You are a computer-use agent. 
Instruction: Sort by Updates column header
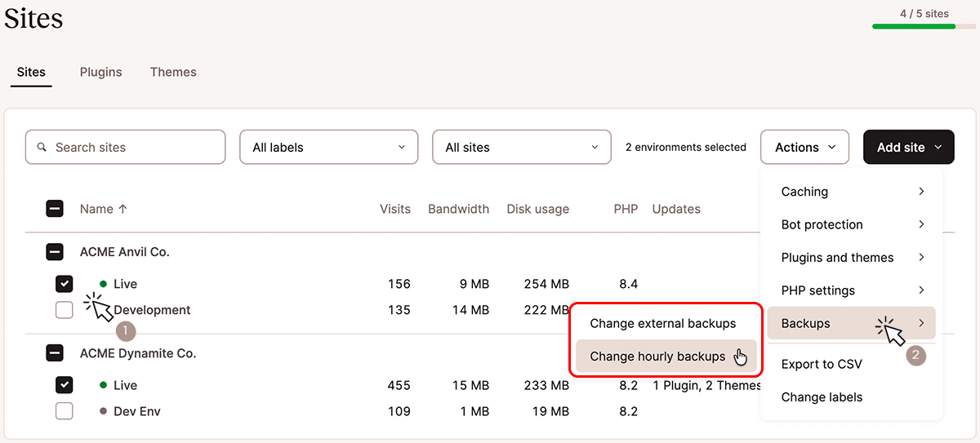[x=676, y=210]
